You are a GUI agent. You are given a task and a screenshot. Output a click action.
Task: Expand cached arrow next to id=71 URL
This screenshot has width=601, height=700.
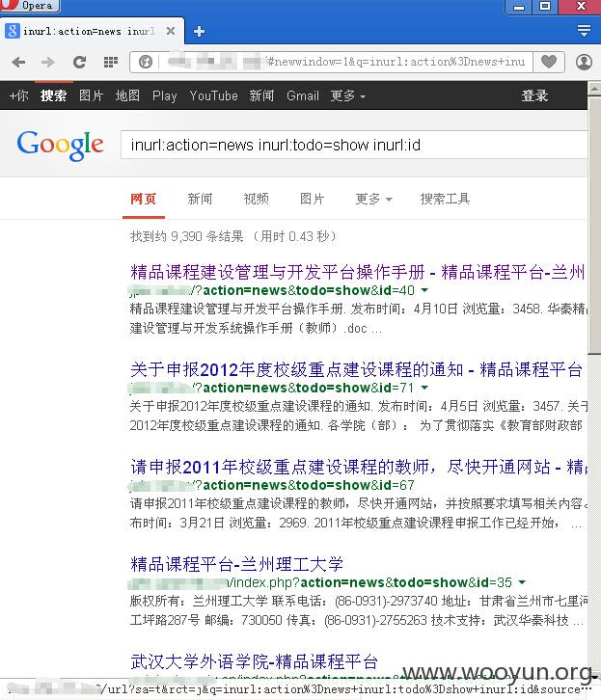point(424,388)
